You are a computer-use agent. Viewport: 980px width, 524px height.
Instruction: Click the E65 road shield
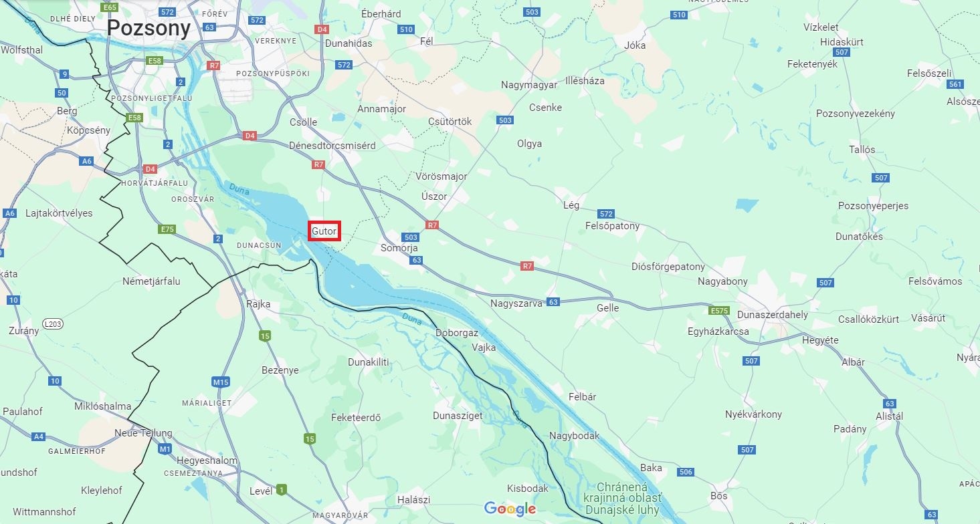coord(109,7)
